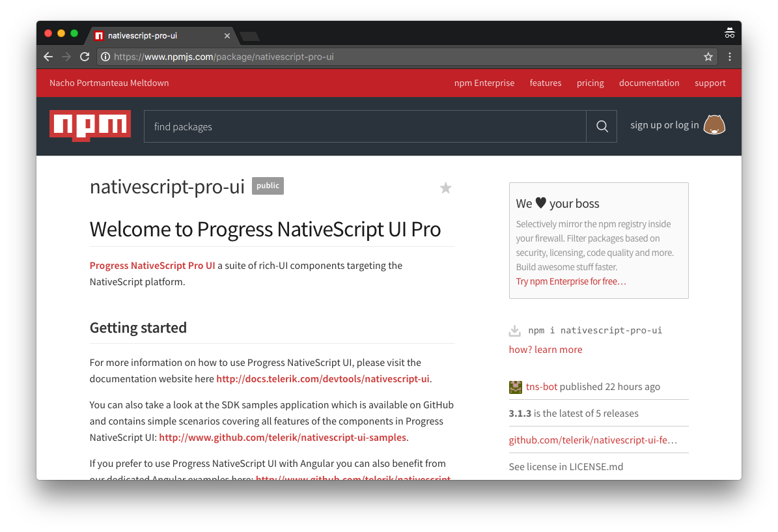
Task: Open Try npm Enterprise for free link
Action: coord(570,281)
